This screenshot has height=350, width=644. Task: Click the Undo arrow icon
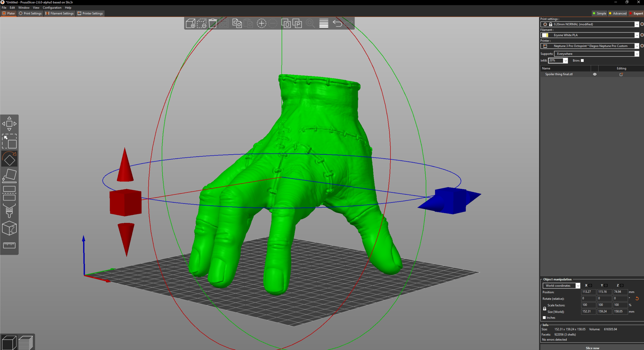[337, 23]
